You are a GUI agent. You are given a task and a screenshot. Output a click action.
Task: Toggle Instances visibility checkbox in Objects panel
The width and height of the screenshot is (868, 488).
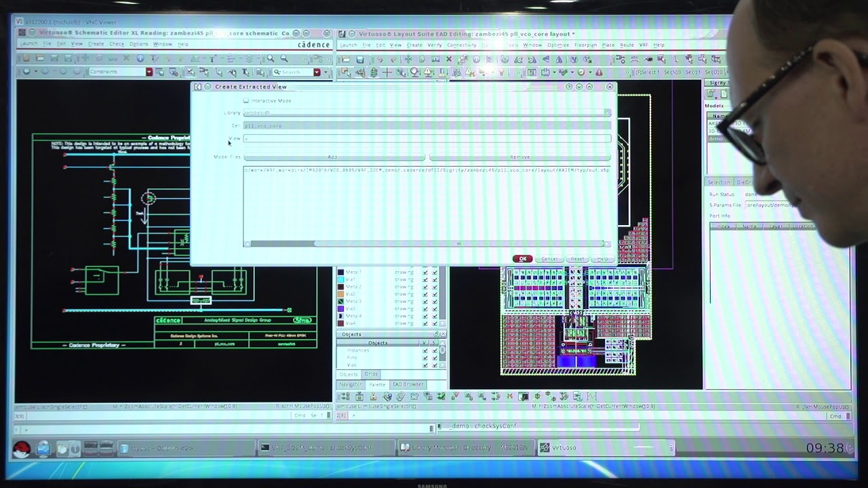point(425,350)
